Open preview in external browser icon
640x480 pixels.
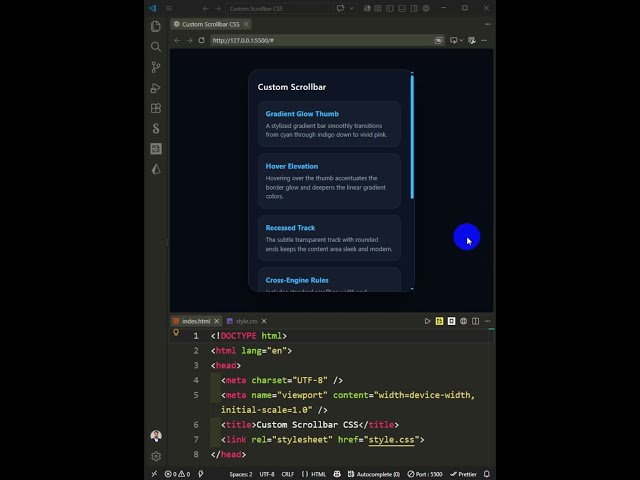(x=438, y=40)
